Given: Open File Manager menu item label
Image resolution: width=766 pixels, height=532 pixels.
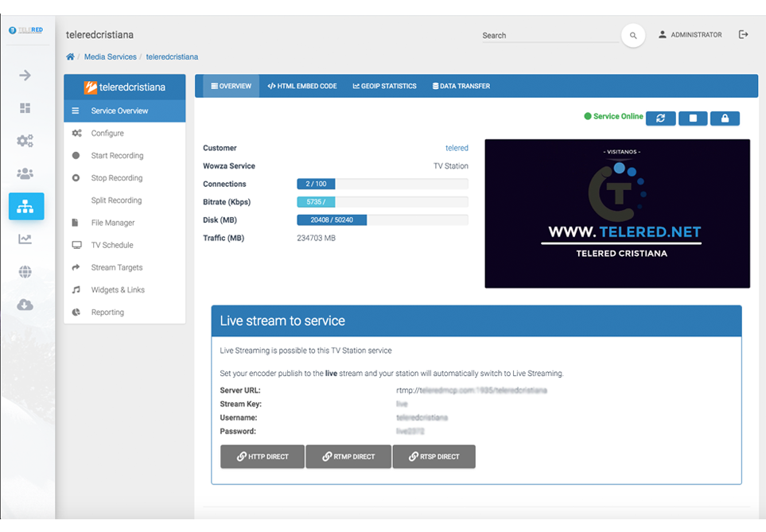Looking at the screenshot, I should [113, 223].
